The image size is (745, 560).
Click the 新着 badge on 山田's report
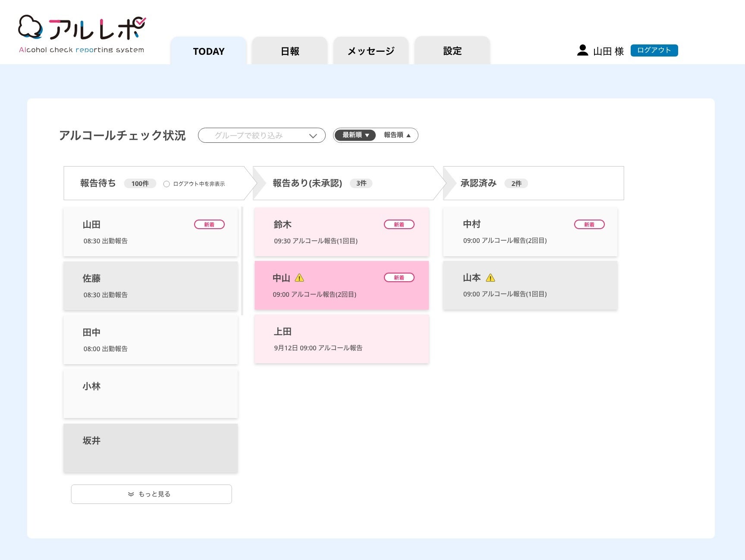[210, 224]
